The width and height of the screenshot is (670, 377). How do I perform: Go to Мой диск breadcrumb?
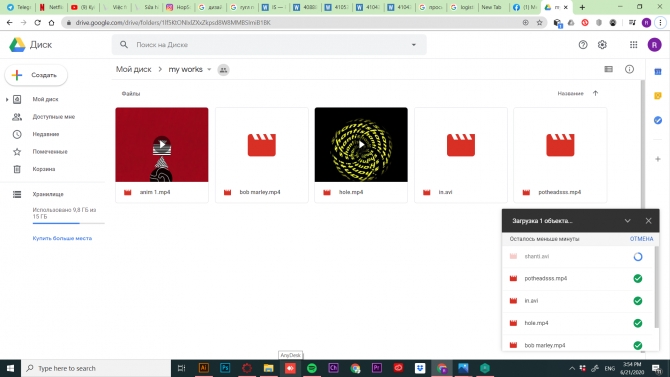[134, 69]
